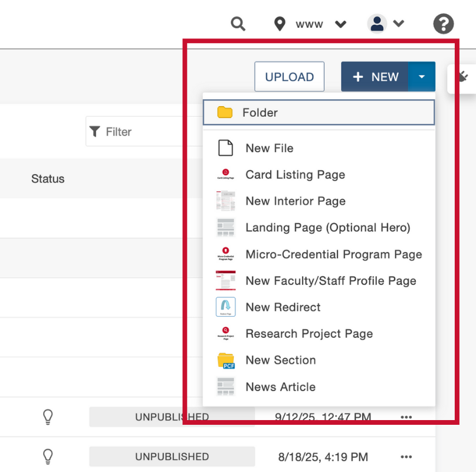Choose Research Project Page from the menu
This screenshot has width=476, height=472.
(309, 333)
